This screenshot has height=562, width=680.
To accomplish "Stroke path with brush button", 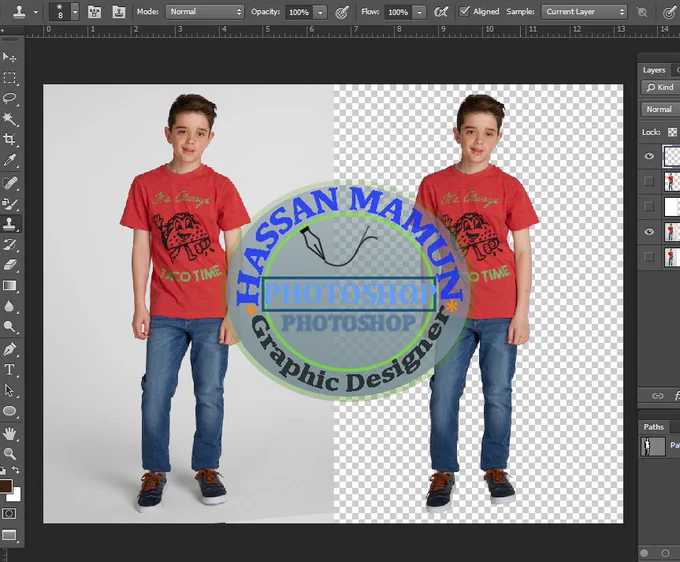I will click(x=665, y=553).
